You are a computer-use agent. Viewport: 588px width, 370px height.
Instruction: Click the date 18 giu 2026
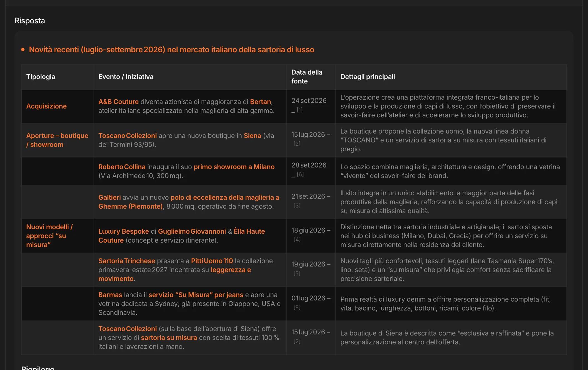[308, 230]
